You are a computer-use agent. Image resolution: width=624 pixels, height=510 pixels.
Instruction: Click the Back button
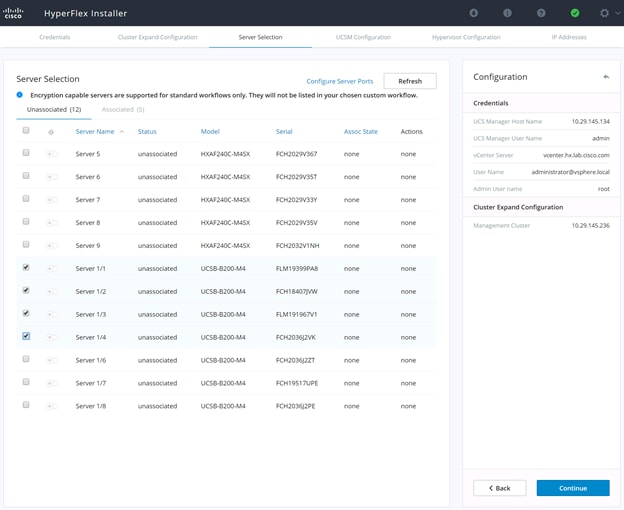(499, 488)
